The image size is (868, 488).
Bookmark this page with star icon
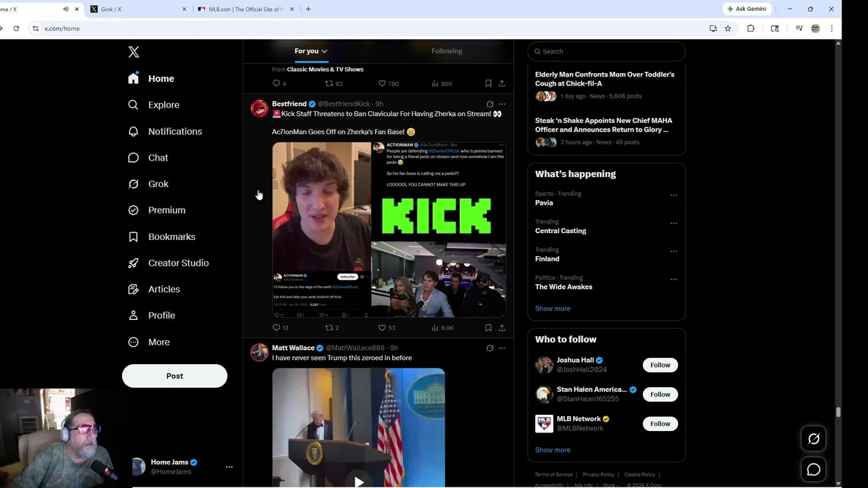tap(728, 28)
